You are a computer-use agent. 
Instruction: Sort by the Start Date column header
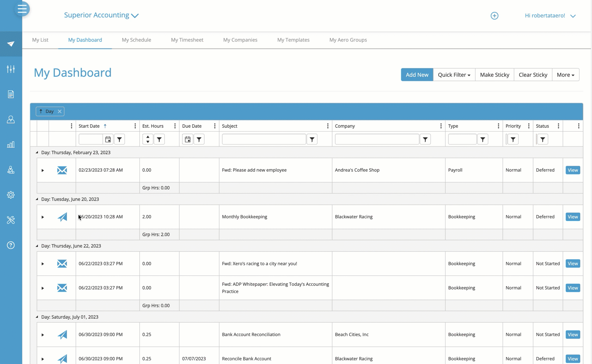89,126
